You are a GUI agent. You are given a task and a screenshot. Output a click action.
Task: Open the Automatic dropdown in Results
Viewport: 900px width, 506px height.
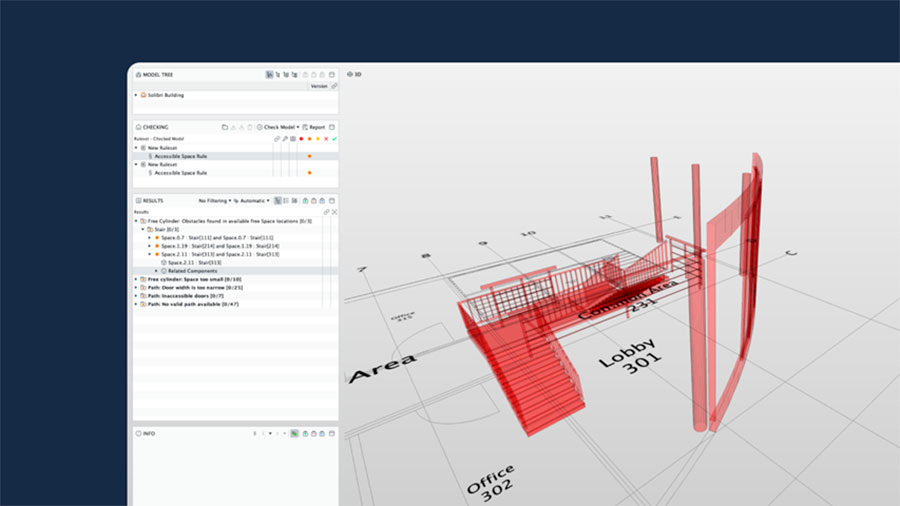251,201
